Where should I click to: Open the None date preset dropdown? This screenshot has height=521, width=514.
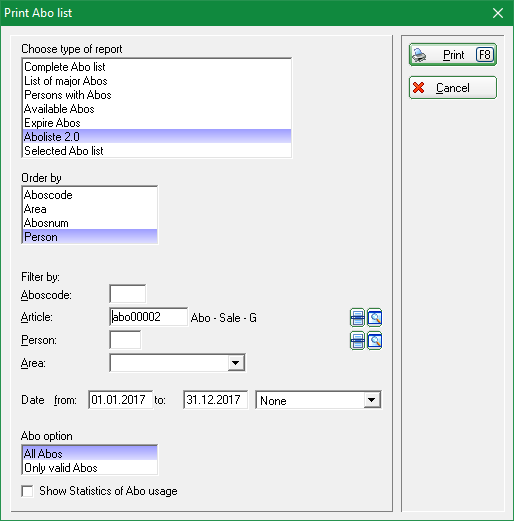tap(372, 400)
